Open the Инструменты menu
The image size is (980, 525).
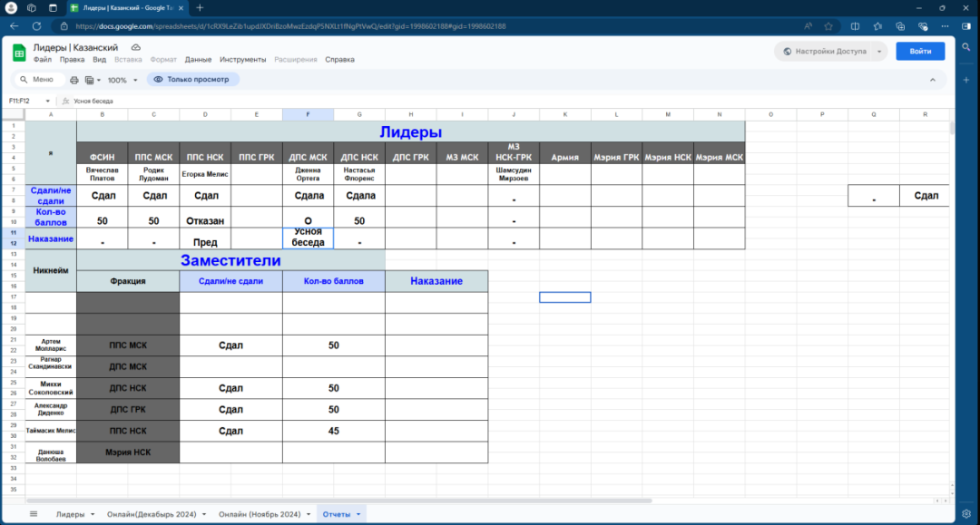click(x=242, y=60)
